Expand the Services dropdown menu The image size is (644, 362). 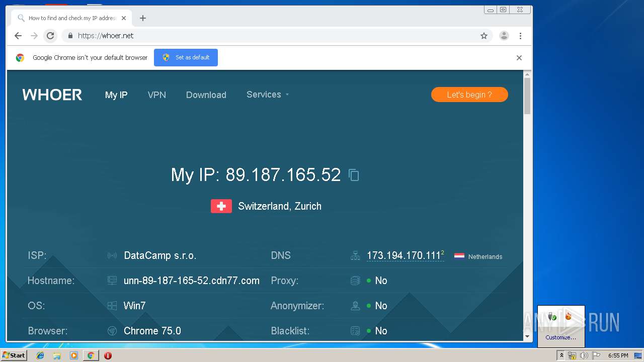(x=268, y=95)
